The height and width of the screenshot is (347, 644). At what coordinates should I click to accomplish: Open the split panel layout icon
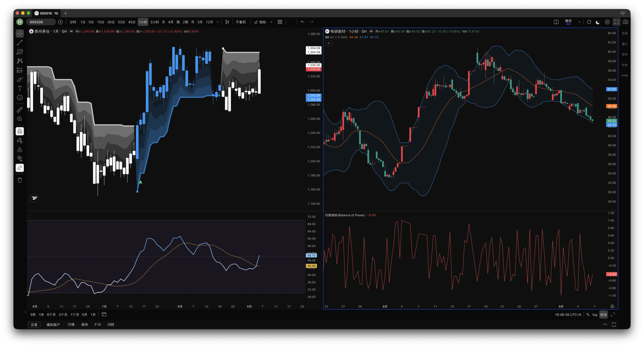(x=556, y=22)
